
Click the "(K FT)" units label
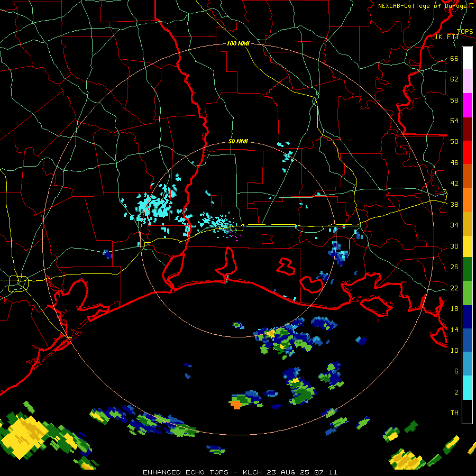[x=447, y=36]
